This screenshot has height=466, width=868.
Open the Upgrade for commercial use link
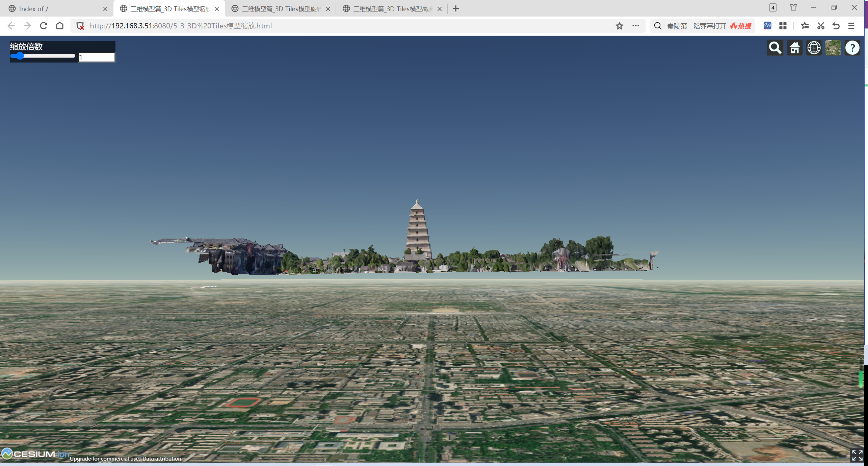(105, 459)
